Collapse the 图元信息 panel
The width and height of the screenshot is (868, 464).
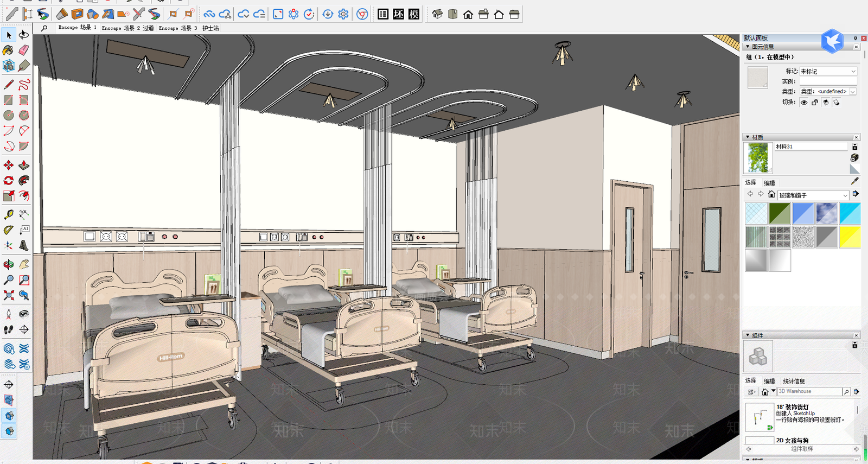(748, 47)
